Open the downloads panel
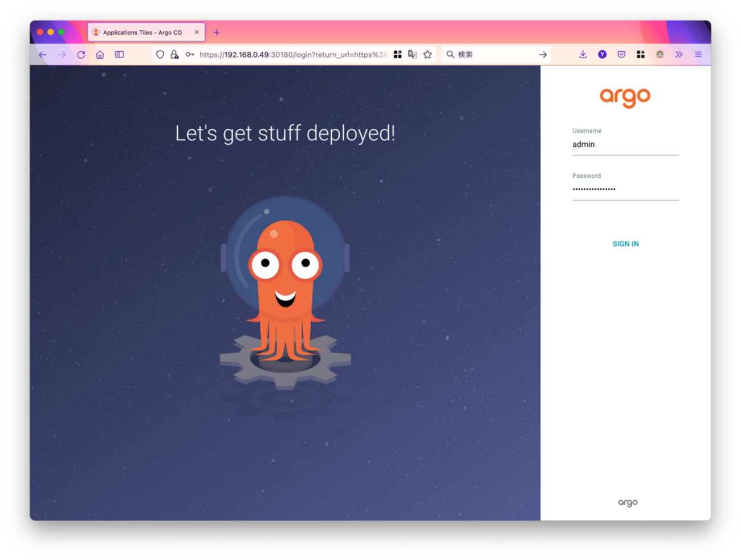741x560 pixels. [583, 55]
